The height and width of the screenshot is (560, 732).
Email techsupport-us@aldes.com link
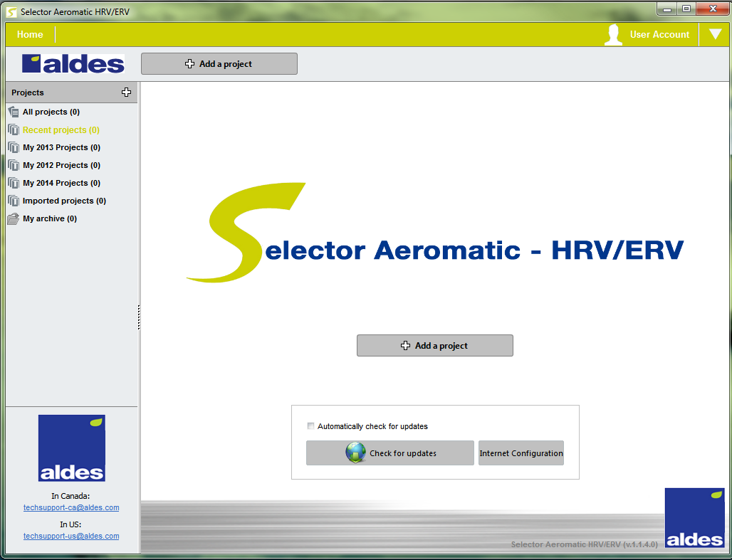[x=71, y=536]
